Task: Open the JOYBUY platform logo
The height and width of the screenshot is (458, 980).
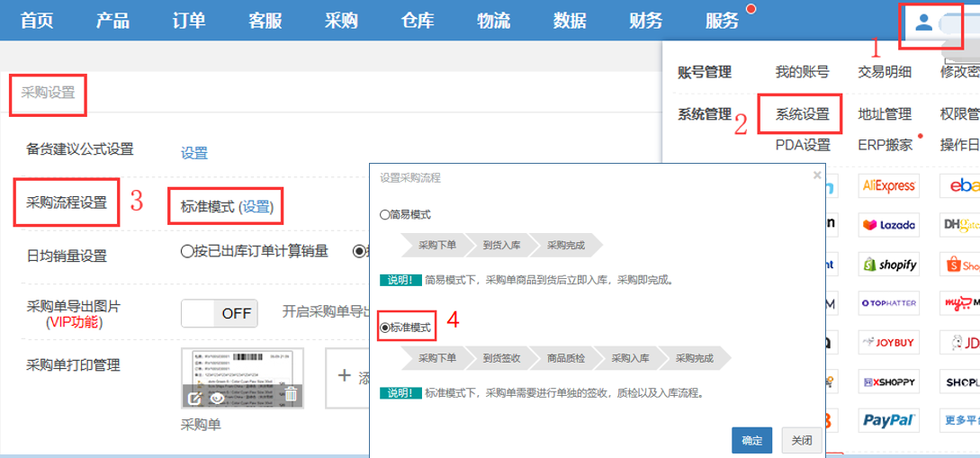Action: click(889, 343)
